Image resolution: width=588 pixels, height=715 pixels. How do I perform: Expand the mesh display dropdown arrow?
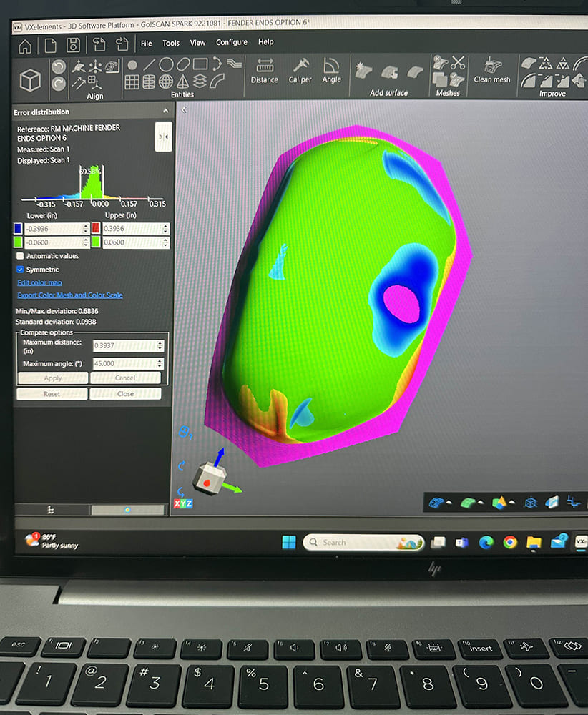pyautogui.click(x=449, y=502)
